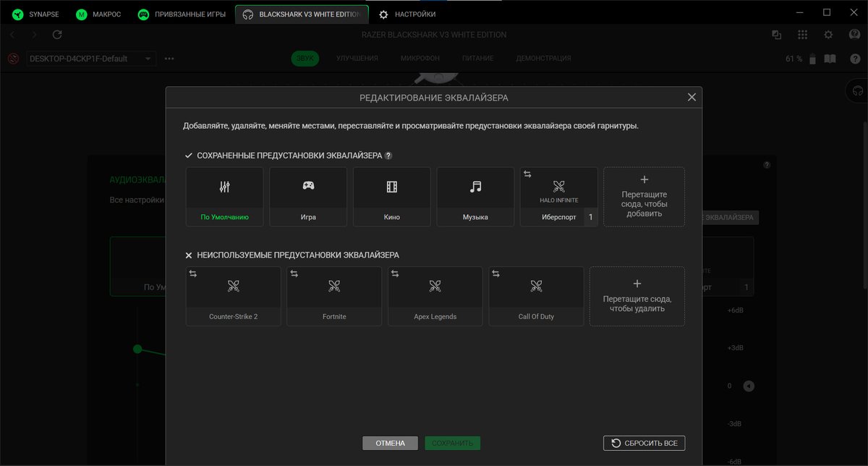Click the number 1 on Иберспорт card

coord(590,217)
